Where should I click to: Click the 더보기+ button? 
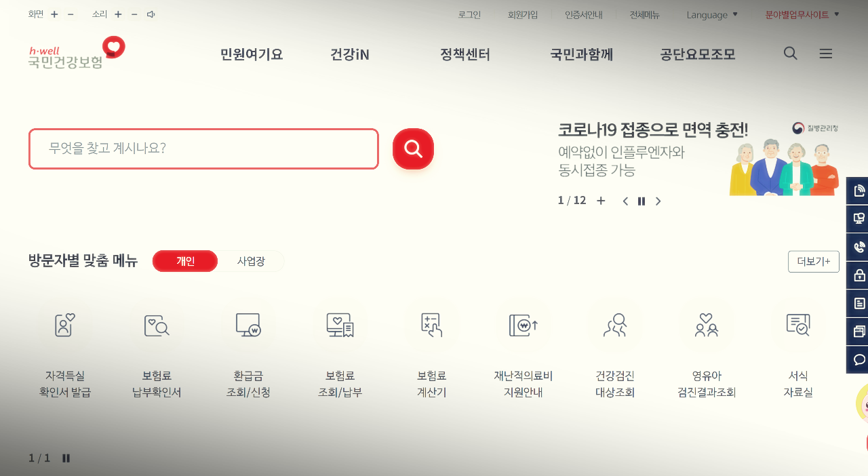pyautogui.click(x=813, y=261)
